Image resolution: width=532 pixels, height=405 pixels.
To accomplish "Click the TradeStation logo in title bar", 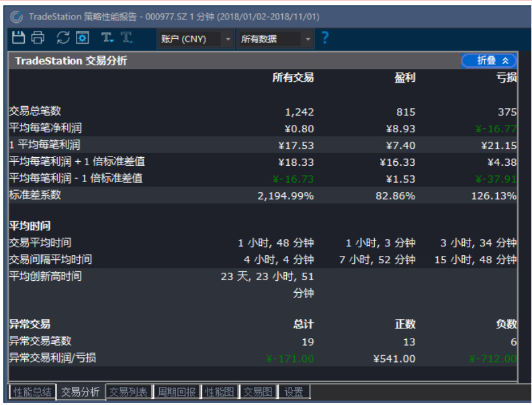I will click(16, 16).
